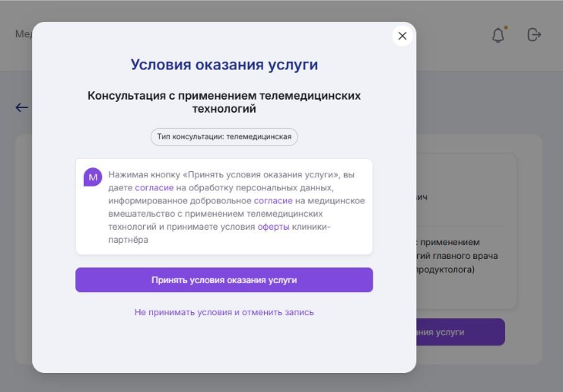The width and height of the screenshot is (563, 392).
Task: Open the personal data processing «согласие» link
Action: (x=154, y=187)
